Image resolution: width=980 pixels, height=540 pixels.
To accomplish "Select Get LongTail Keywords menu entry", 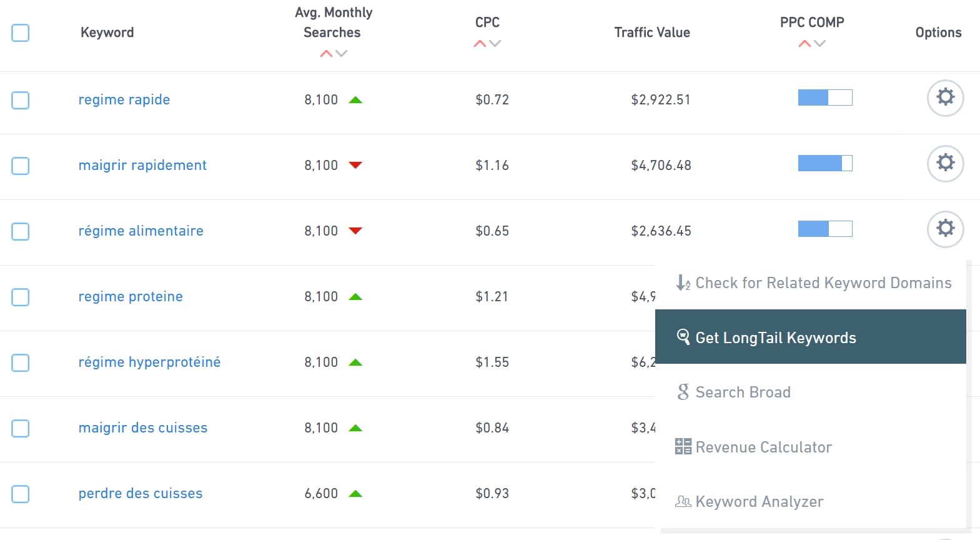I will 775,337.
